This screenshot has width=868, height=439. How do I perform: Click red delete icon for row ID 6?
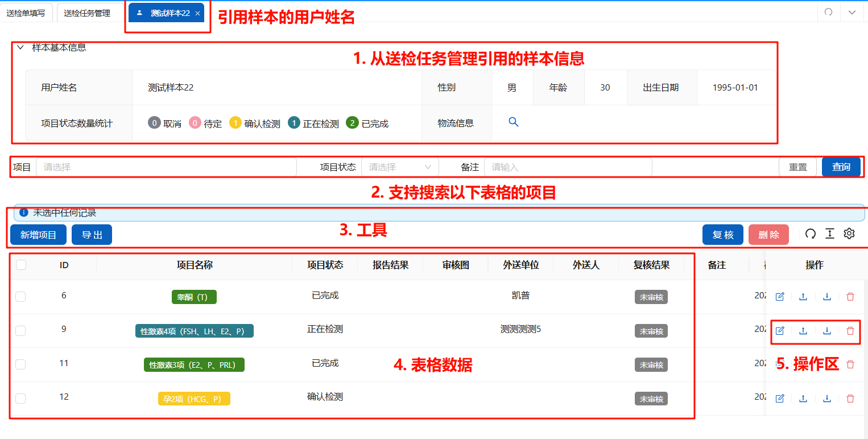coord(850,297)
